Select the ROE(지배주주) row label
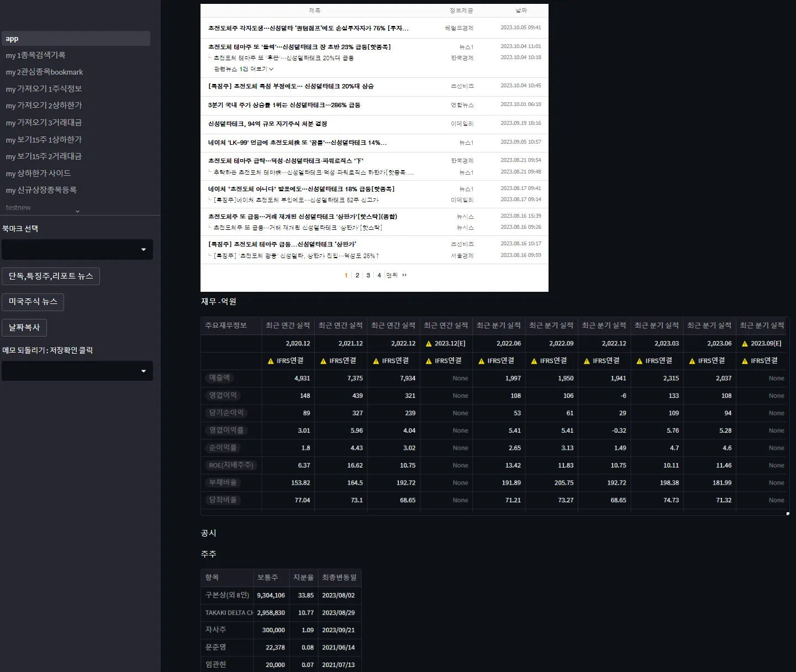The width and height of the screenshot is (796, 672). click(231, 465)
